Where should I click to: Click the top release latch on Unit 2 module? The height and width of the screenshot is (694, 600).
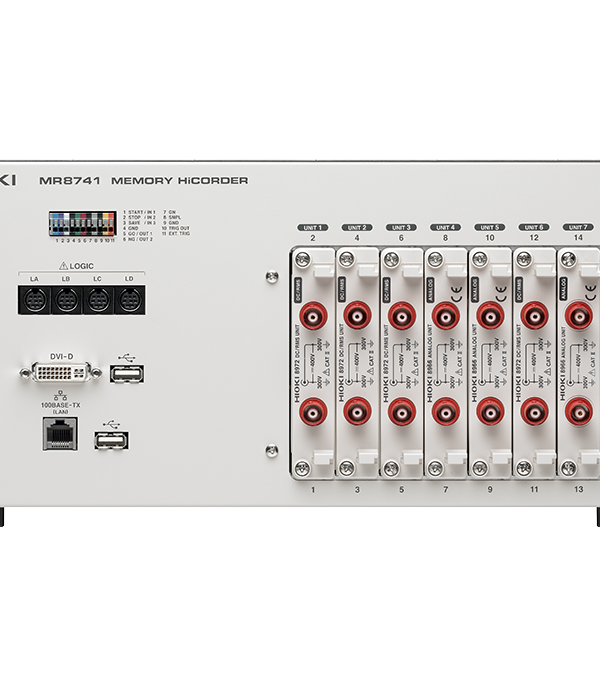click(x=368, y=270)
